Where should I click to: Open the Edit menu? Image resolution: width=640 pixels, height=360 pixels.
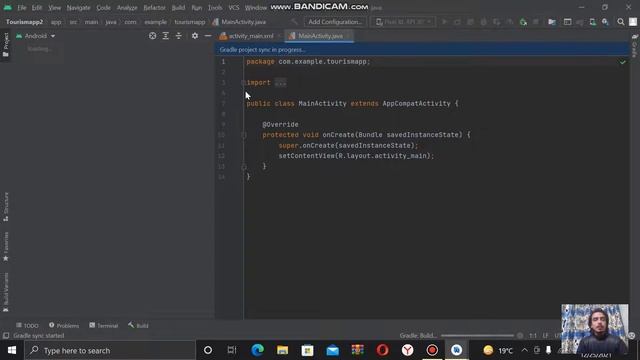pos(37,8)
